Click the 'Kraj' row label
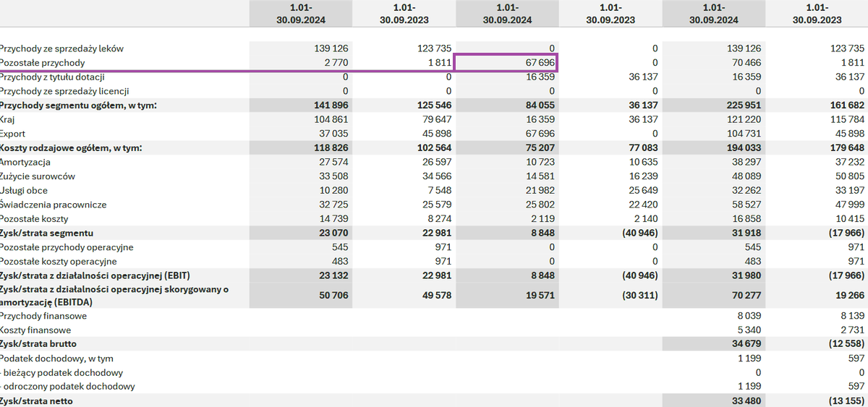Image resolution: width=868 pixels, height=407 pixels. (x=9, y=119)
